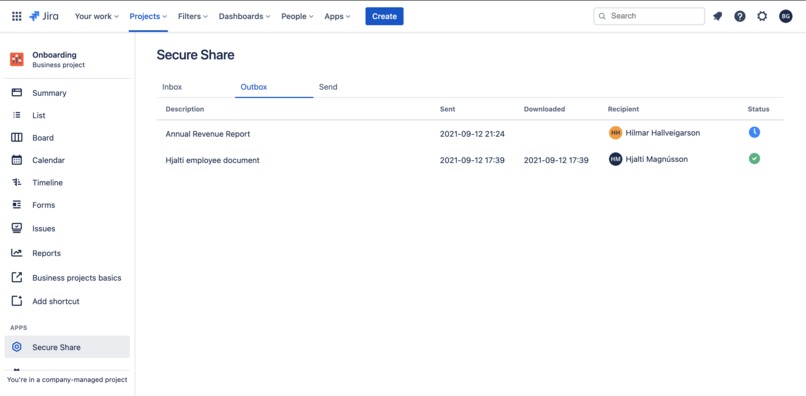The height and width of the screenshot is (396, 806).
Task: Click the blue Create button
Action: coord(384,16)
